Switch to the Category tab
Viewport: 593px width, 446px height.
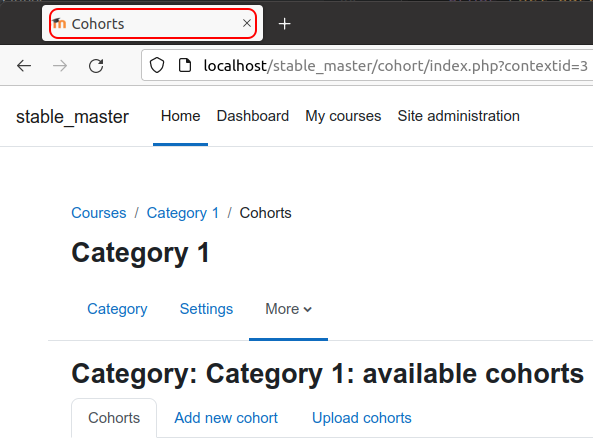tap(117, 309)
